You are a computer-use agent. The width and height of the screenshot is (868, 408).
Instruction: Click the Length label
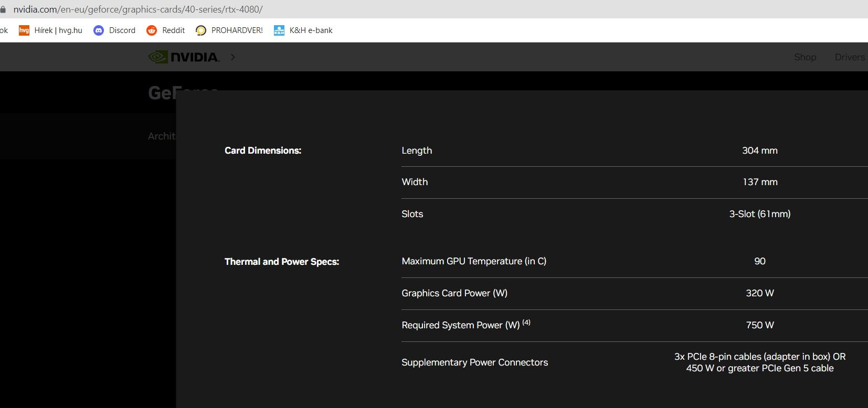[417, 151]
